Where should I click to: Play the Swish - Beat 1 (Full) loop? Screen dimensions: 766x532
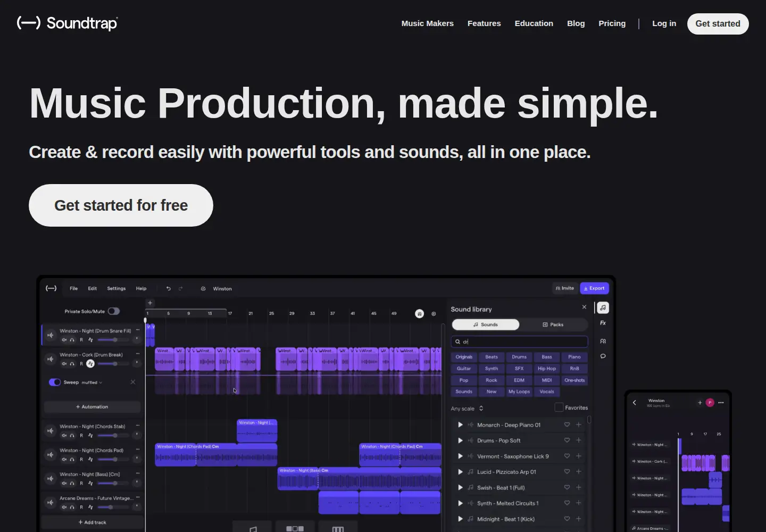coord(460,487)
